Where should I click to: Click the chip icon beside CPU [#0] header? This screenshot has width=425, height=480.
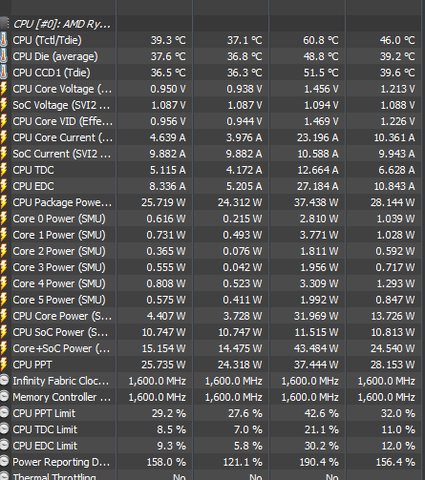point(4,24)
